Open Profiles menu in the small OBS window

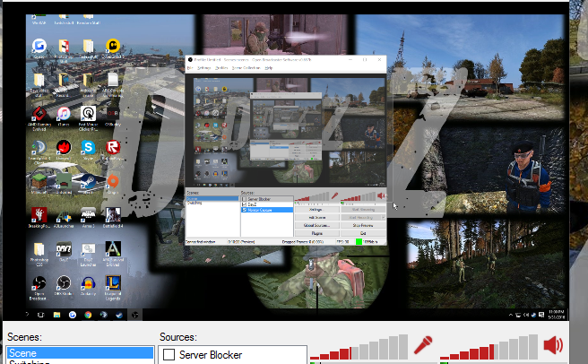[221, 68]
